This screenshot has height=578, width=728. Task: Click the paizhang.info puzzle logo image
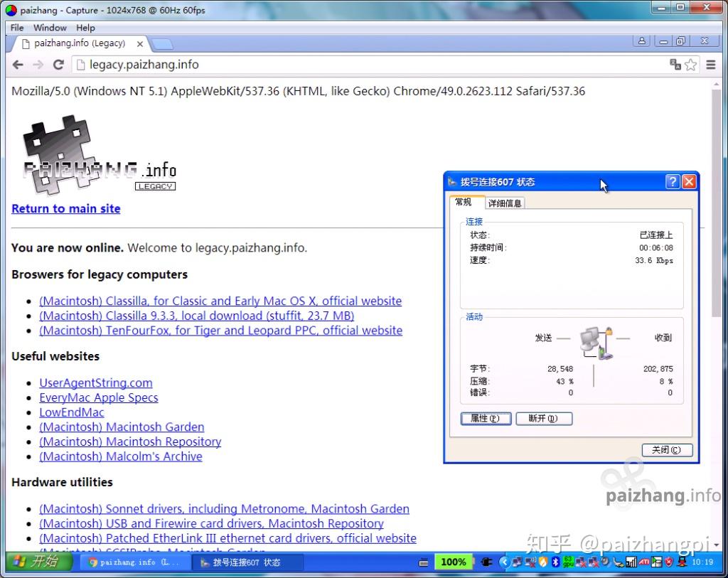tap(99, 154)
